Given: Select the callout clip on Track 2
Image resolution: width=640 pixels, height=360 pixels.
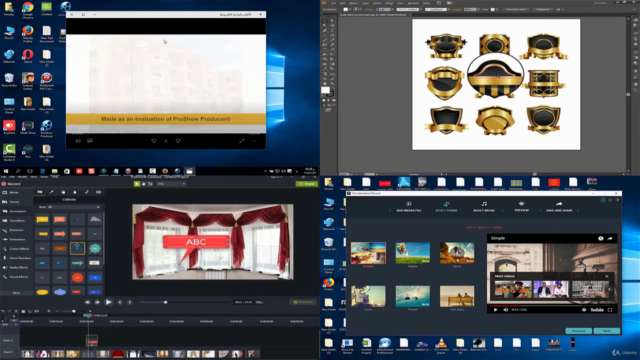Looking at the screenshot, I should [x=92, y=340].
